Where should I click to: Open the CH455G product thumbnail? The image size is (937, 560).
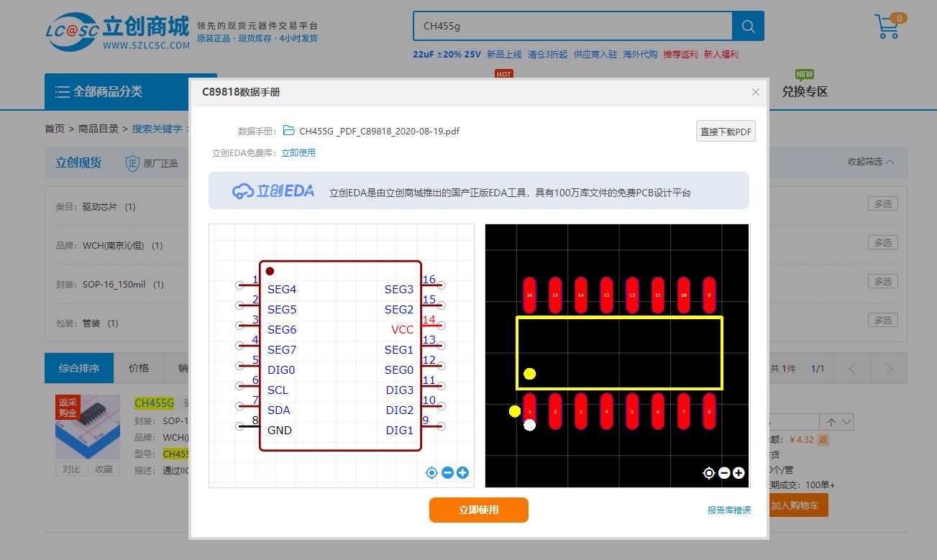coord(88,428)
